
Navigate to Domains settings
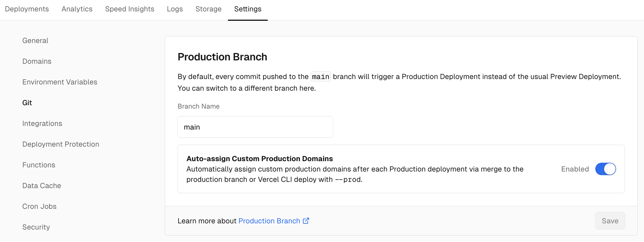37,61
